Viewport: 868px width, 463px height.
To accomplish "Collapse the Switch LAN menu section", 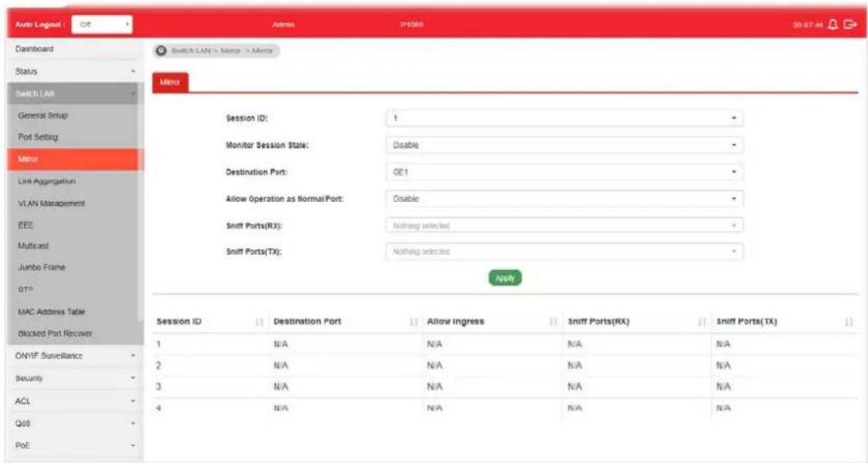I will pos(73,94).
